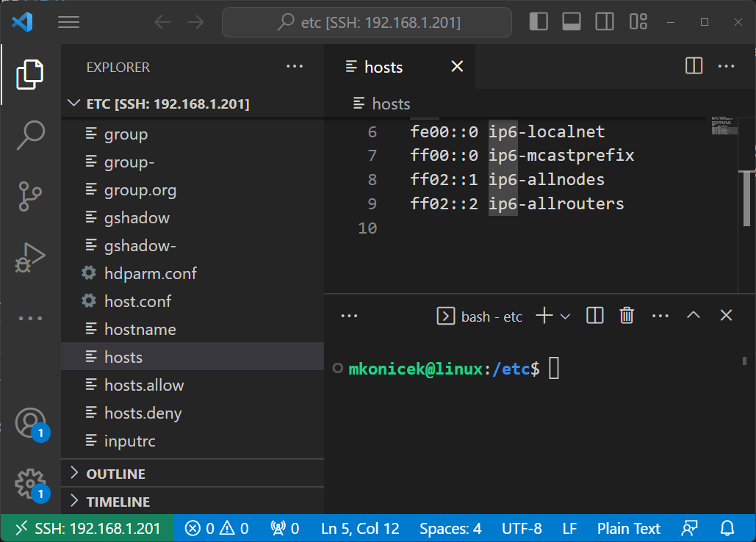Open the Search view in the activity bar

coord(30,136)
